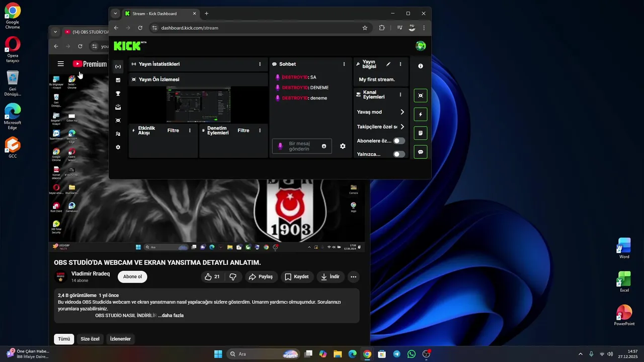This screenshot has width=644, height=362.
Task: Open the profile avatar in Kick dashboard
Action: (x=421, y=46)
